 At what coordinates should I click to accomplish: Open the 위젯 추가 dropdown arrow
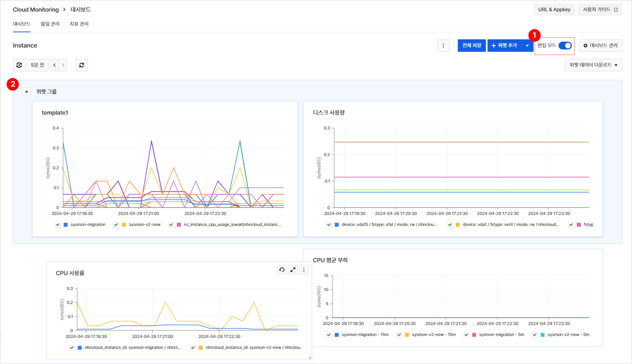point(527,45)
